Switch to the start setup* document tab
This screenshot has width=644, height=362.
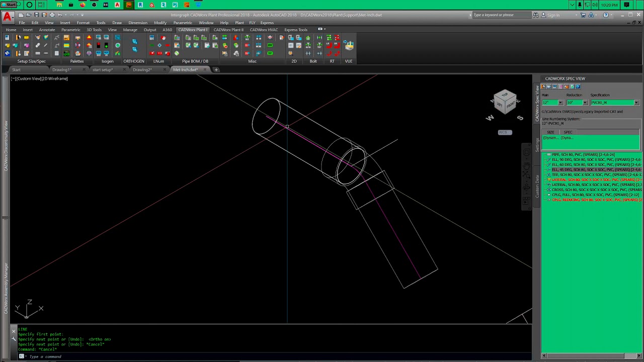point(103,70)
